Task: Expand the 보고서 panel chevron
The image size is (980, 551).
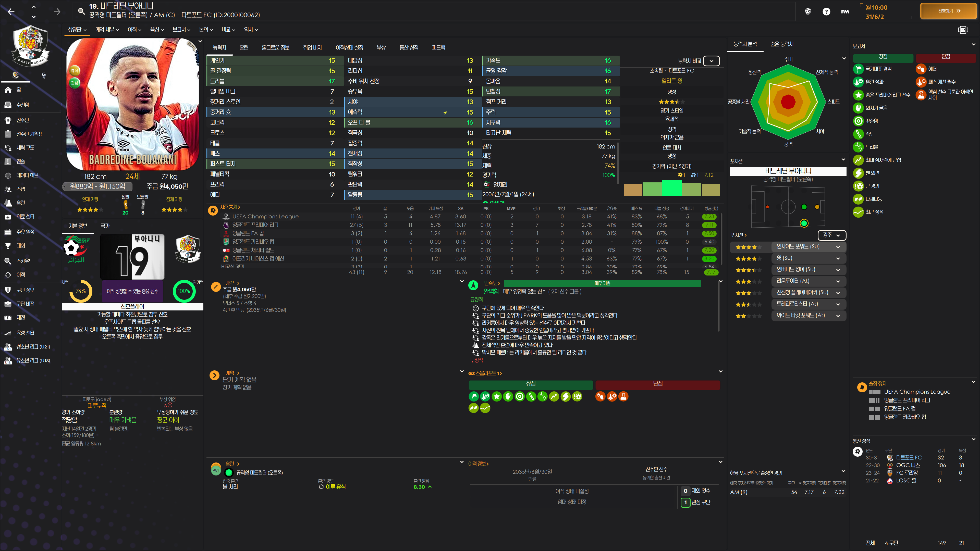Action: [x=973, y=44]
